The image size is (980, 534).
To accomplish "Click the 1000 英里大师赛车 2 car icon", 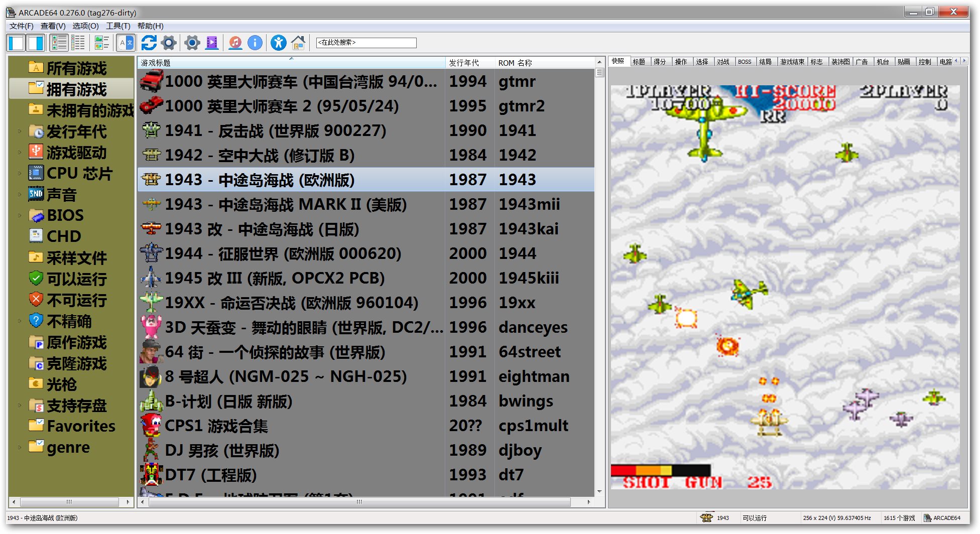I will pyautogui.click(x=151, y=105).
